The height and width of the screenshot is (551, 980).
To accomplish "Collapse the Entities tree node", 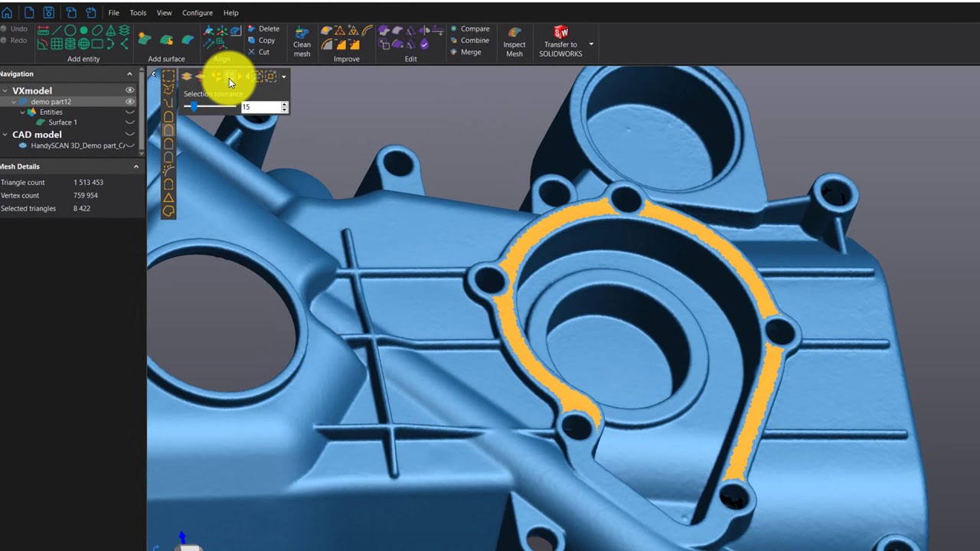I will (x=23, y=112).
